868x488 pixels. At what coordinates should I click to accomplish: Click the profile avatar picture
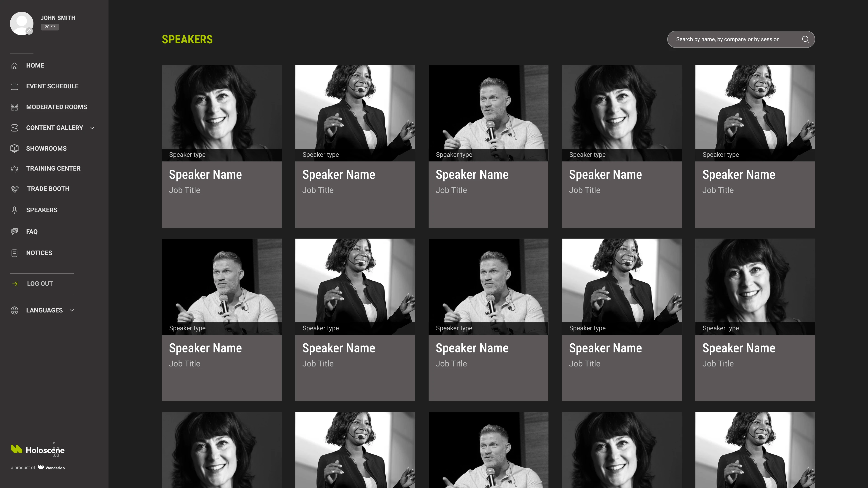(x=21, y=23)
